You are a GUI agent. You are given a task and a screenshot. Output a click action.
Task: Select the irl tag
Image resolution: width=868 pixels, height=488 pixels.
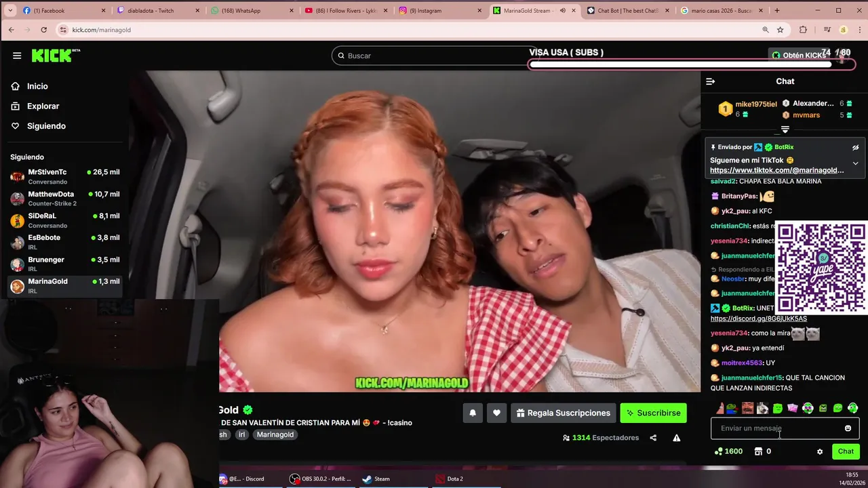click(241, 434)
